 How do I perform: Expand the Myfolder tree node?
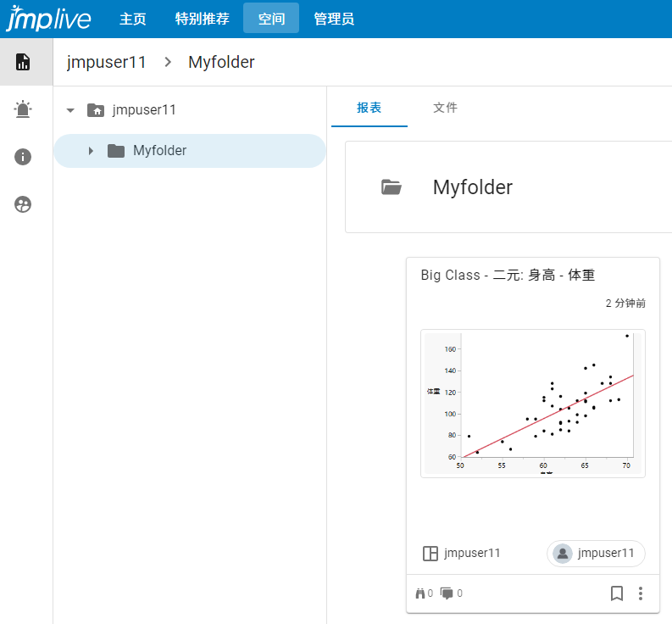[91, 151]
